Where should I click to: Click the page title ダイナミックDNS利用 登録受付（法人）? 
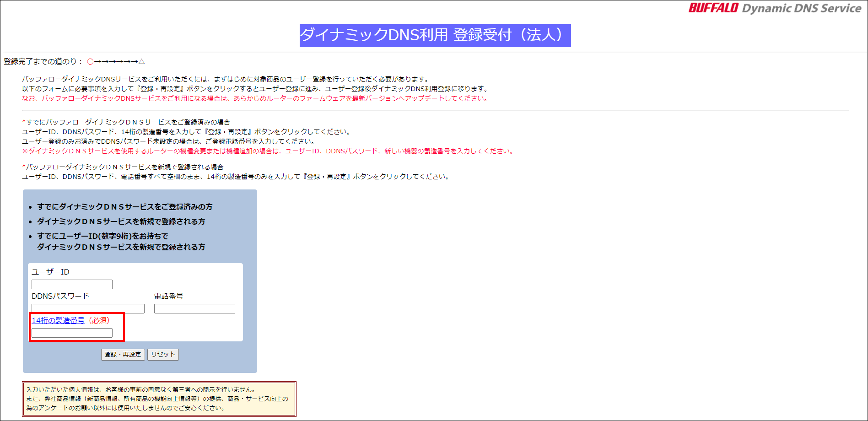coord(434,36)
